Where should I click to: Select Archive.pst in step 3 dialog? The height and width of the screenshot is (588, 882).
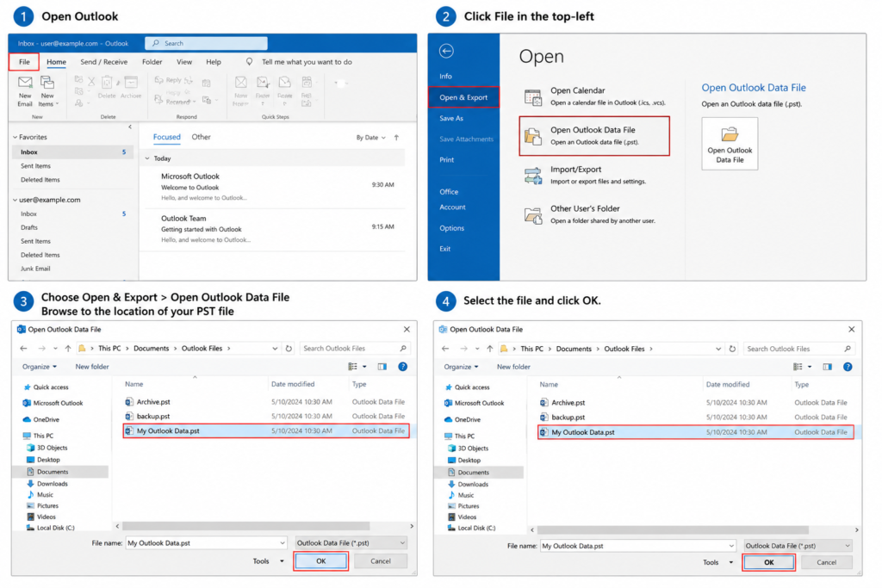[266, 402]
